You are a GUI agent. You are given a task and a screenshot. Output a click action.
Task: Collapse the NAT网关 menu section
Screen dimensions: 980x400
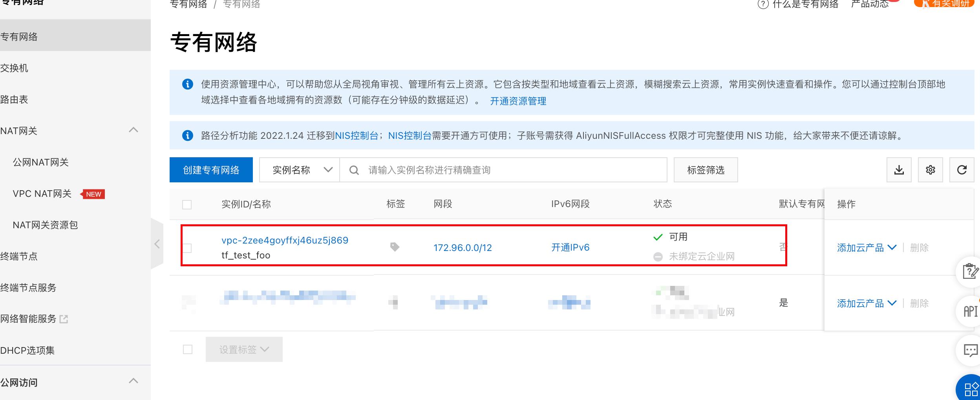133,130
